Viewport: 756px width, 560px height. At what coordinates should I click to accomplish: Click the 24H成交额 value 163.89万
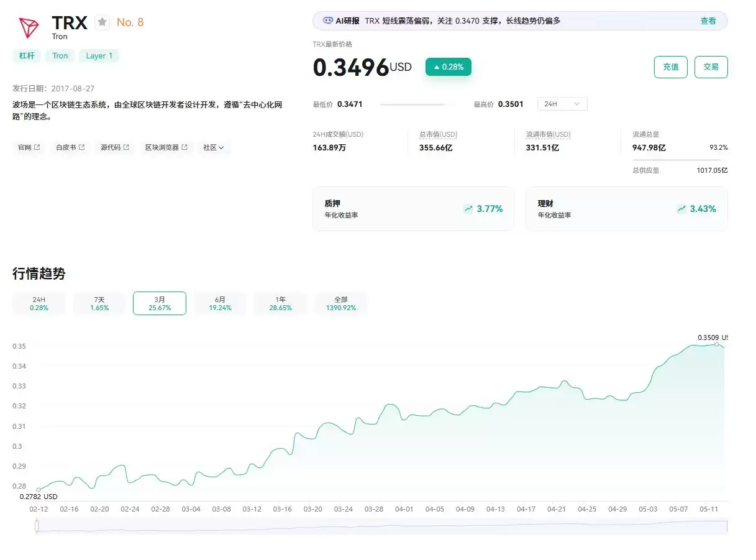pyautogui.click(x=330, y=148)
